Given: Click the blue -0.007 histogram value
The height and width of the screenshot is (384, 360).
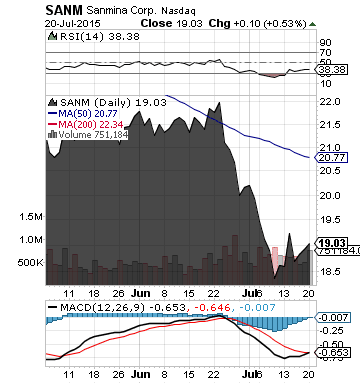Looking at the screenshot, I should point(256,307).
